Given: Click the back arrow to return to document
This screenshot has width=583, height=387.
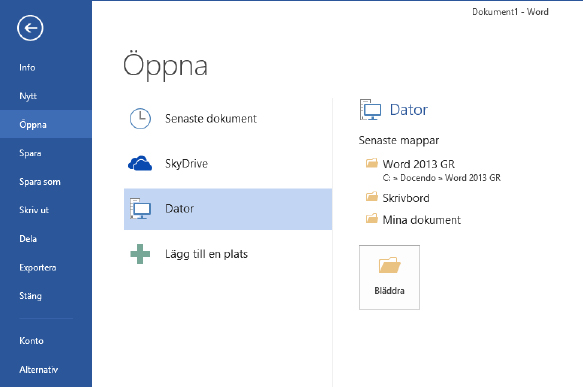Looking at the screenshot, I should point(30,28).
